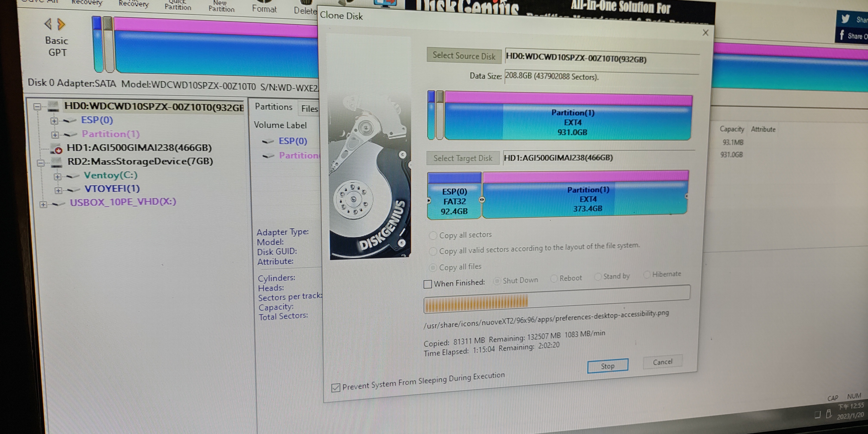Click the CAP status indicator

(x=833, y=398)
